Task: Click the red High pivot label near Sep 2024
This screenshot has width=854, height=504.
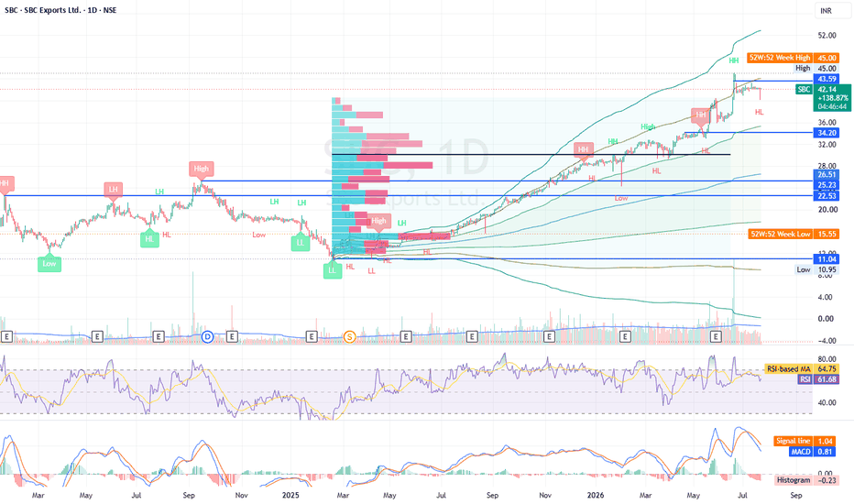Action: coord(201,169)
